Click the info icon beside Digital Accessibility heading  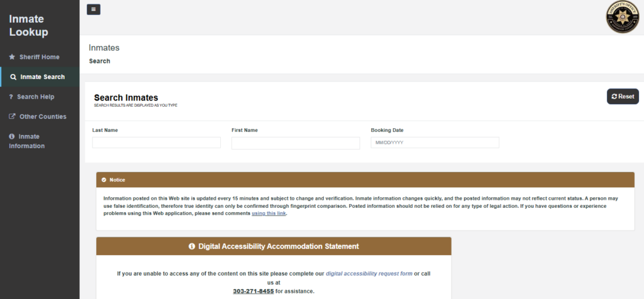(x=192, y=246)
